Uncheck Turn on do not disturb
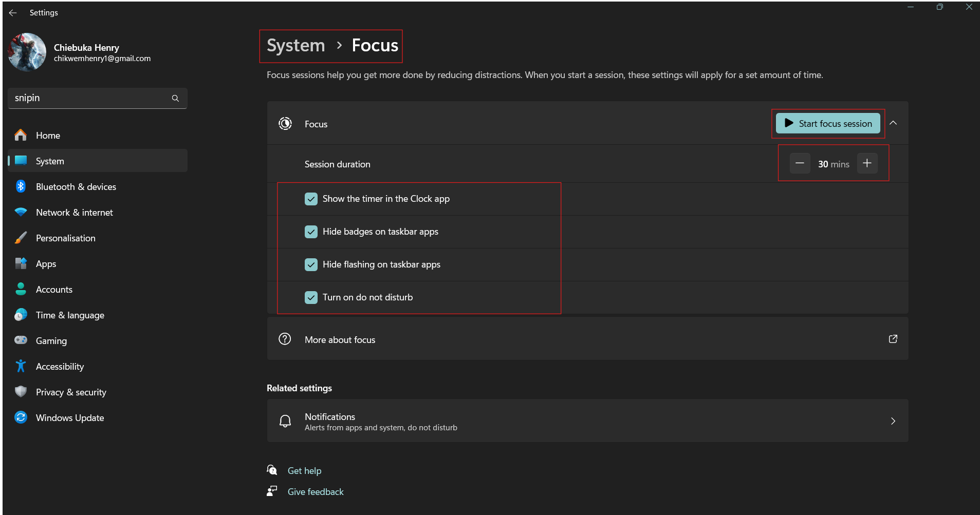Image resolution: width=980 pixels, height=515 pixels. pyautogui.click(x=311, y=297)
